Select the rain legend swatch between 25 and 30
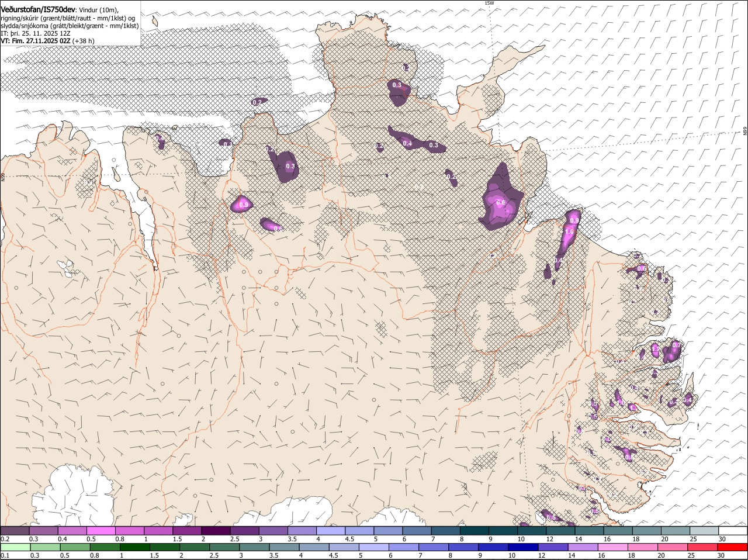Screen dimensions: 748x560 [703, 547]
